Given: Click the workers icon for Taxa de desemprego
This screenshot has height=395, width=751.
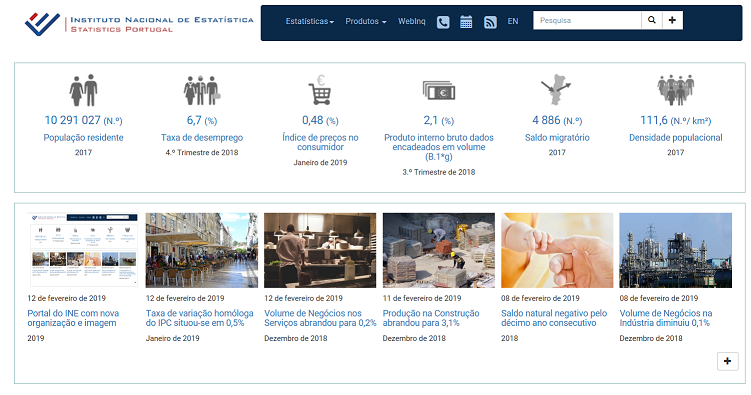Looking at the screenshot, I should coord(202,90).
